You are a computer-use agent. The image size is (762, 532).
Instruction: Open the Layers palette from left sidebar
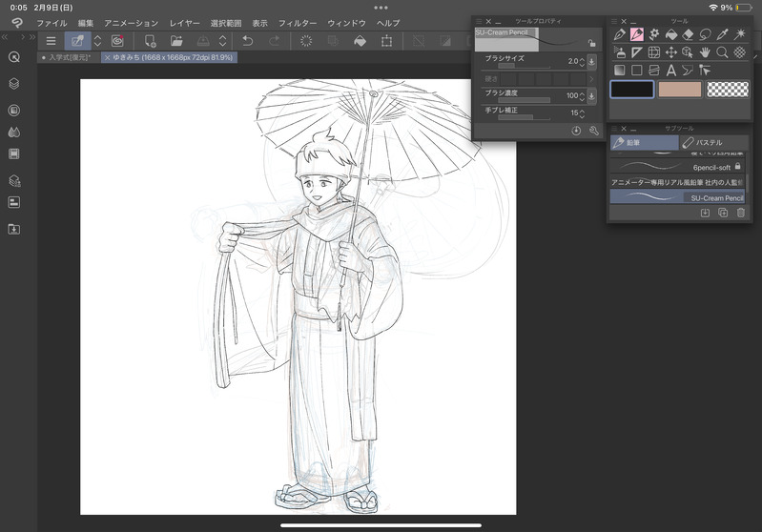(x=14, y=84)
